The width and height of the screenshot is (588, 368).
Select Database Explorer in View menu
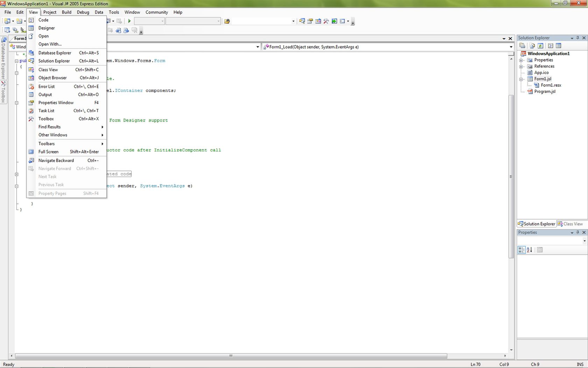pos(66,53)
